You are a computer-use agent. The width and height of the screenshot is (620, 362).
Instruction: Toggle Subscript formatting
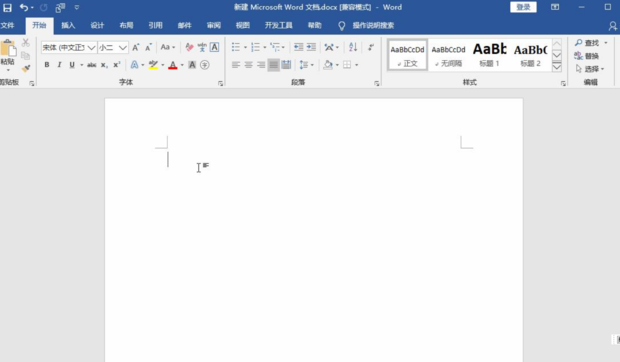click(104, 65)
